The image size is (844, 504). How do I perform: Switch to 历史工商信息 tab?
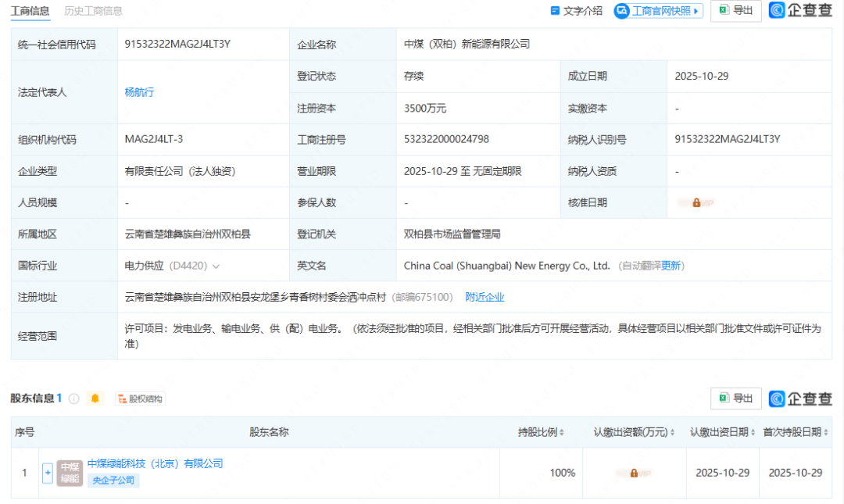pyautogui.click(x=93, y=11)
